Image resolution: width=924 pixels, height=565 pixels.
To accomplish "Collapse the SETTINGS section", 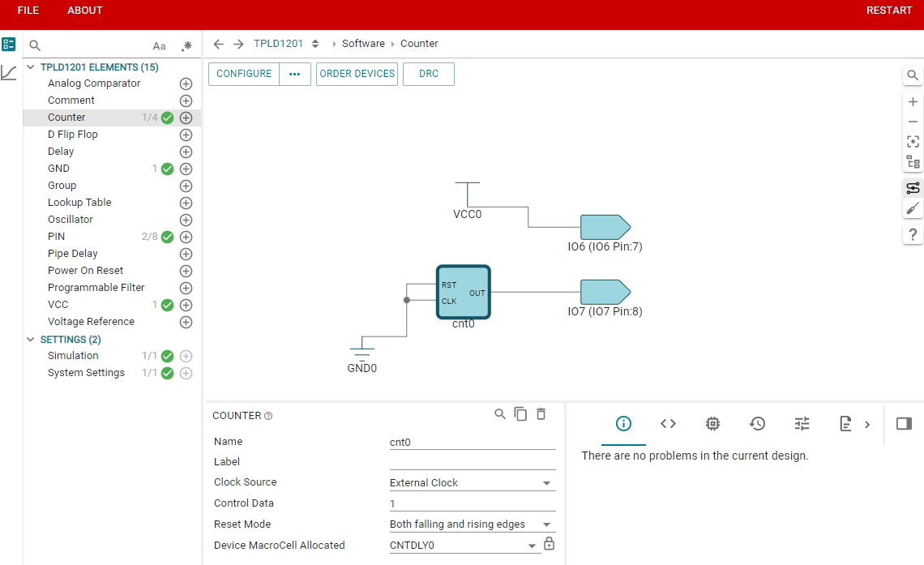I will [31, 340].
